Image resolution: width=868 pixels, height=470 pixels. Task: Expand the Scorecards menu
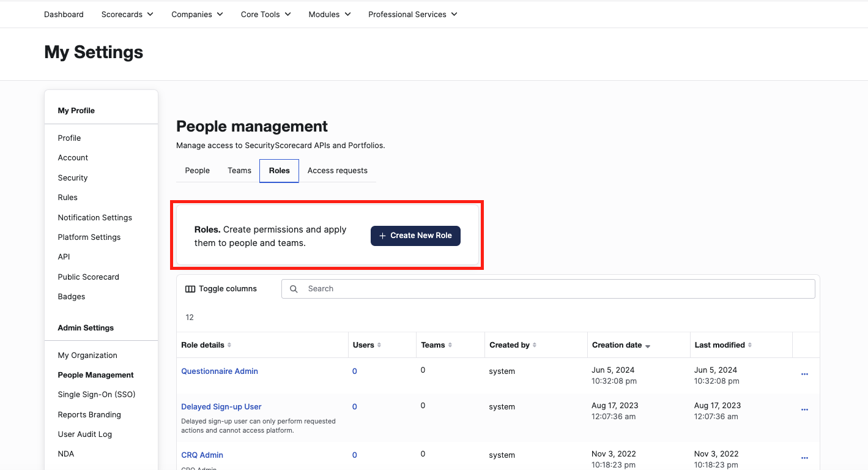coord(127,14)
